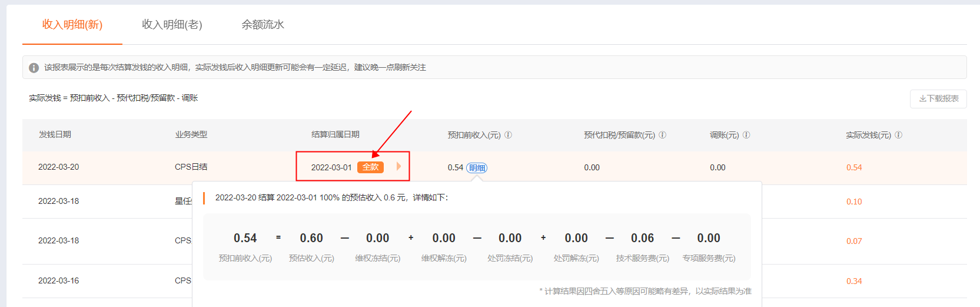Click the 发钱日期 column header
Viewport: 980px width, 307px height.
pyautogui.click(x=55, y=135)
